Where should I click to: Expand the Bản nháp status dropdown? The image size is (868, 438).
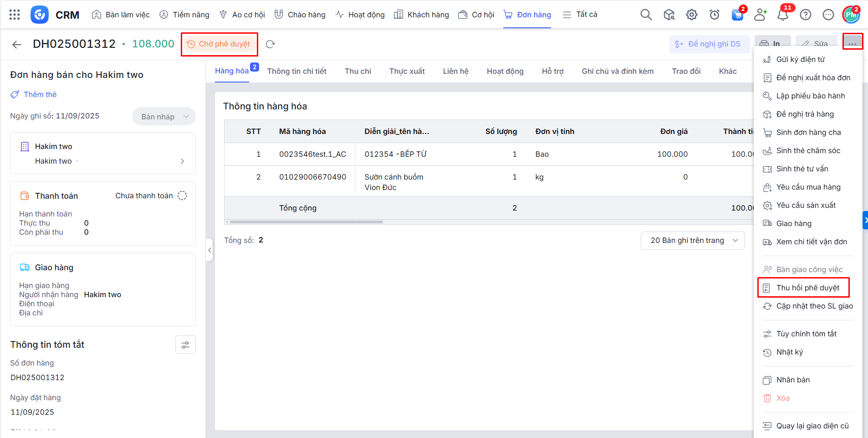164,117
